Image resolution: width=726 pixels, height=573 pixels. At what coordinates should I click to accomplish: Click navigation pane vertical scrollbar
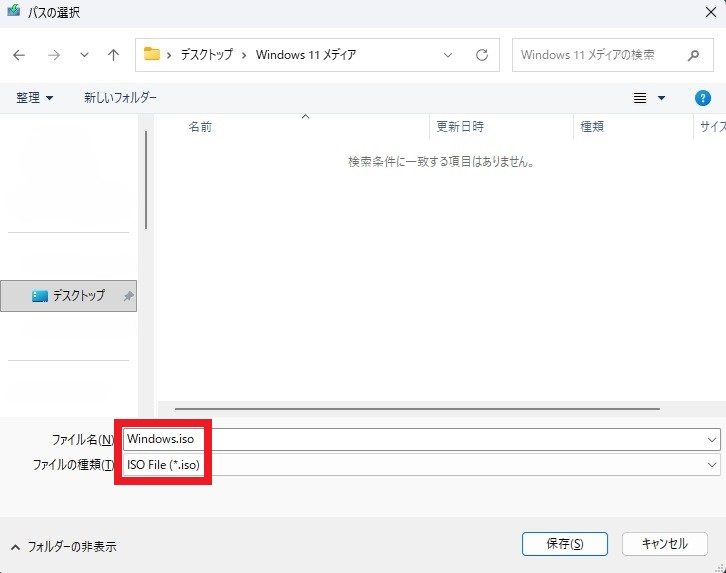(146, 180)
